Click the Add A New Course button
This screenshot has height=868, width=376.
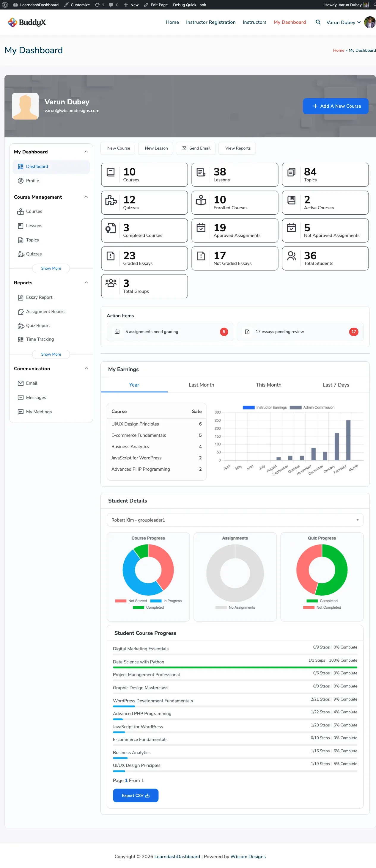pyautogui.click(x=336, y=106)
